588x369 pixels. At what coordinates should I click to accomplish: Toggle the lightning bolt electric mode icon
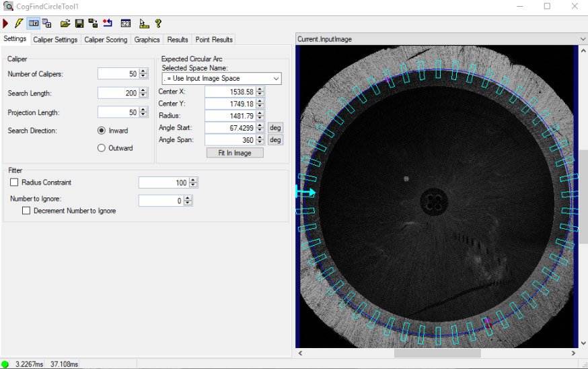point(19,24)
